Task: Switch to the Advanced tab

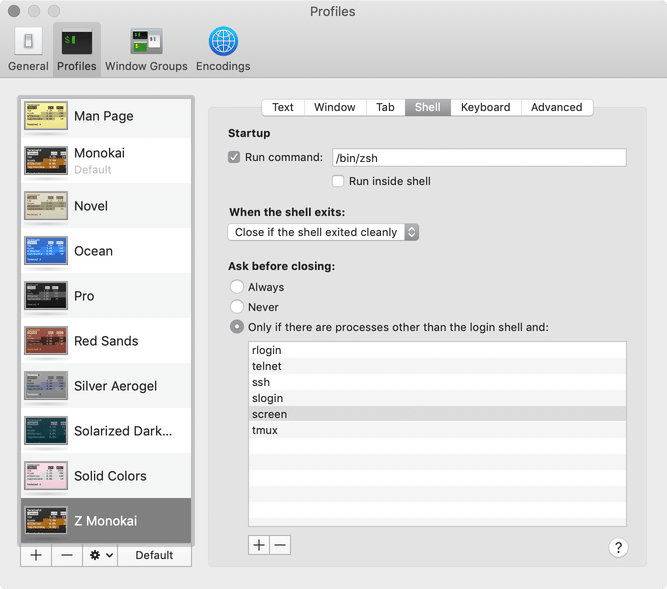Action: click(x=556, y=107)
